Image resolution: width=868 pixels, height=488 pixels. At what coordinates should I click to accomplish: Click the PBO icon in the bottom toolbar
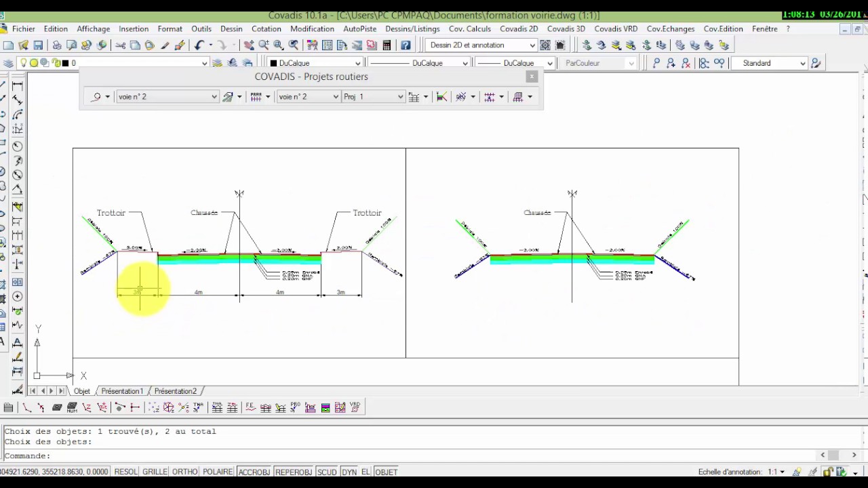pos(296,407)
